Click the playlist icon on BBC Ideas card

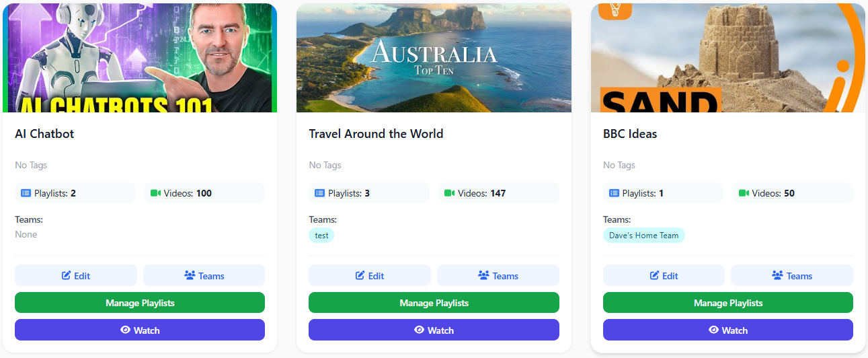point(614,193)
